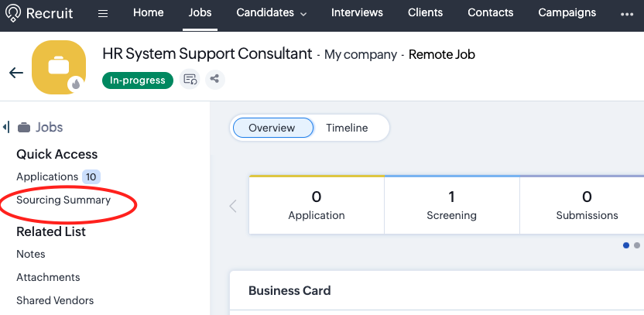Select the Overview view toggle
Screen dimensions: 644x315
(x=272, y=128)
